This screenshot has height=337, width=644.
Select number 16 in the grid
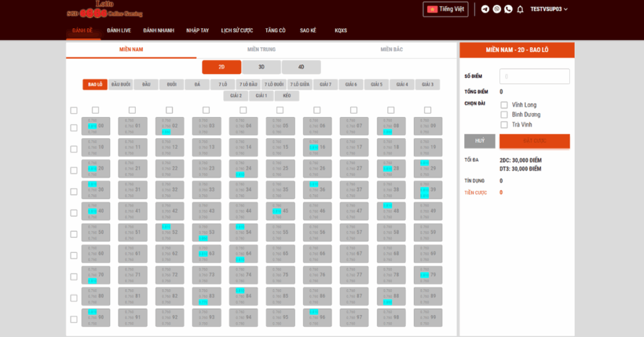tap(317, 147)
